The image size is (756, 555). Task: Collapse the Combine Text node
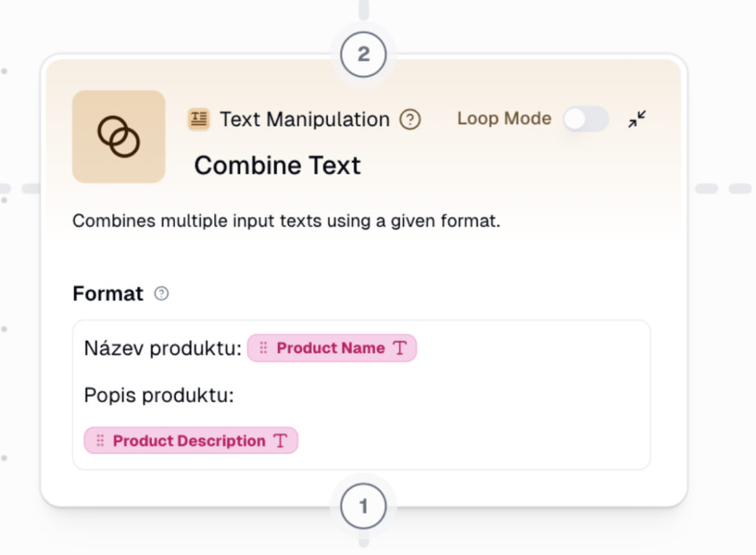click(x=637, y=119)
